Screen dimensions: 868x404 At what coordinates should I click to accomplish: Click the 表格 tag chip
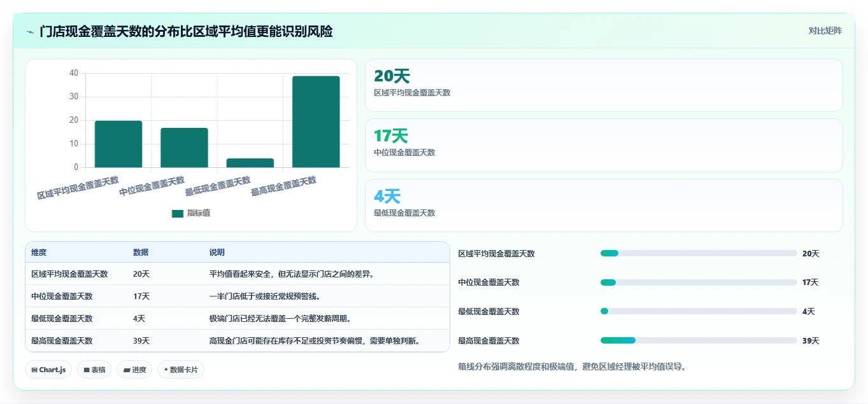click(94, 370)
